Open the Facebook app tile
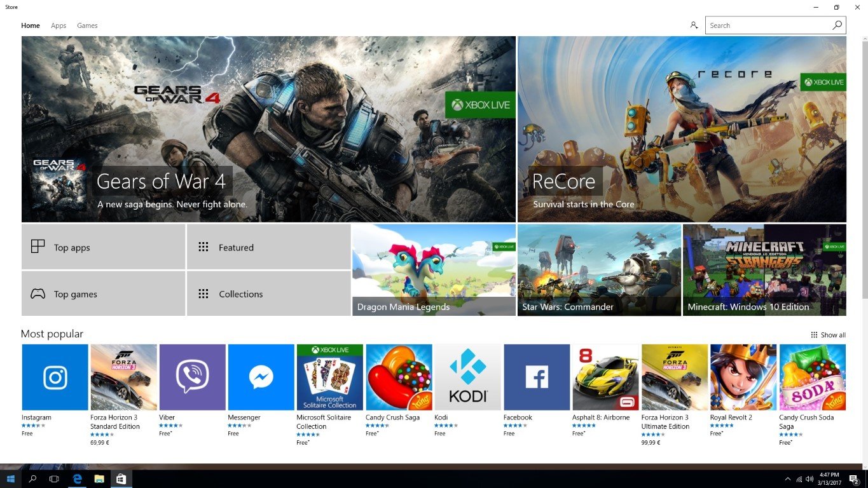The height and width of the screenshot is (488, 868). pos(537,377)
